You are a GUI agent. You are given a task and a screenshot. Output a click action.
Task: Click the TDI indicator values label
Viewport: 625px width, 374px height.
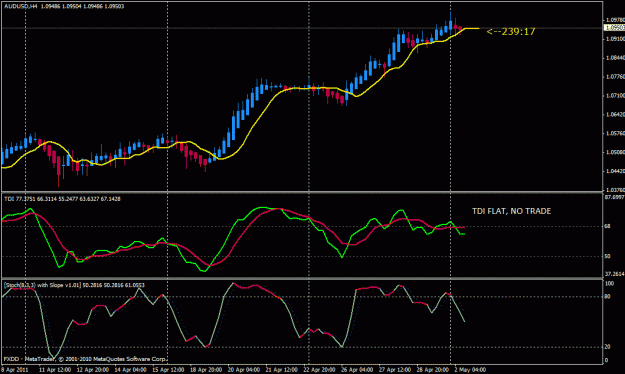point(62,199)
